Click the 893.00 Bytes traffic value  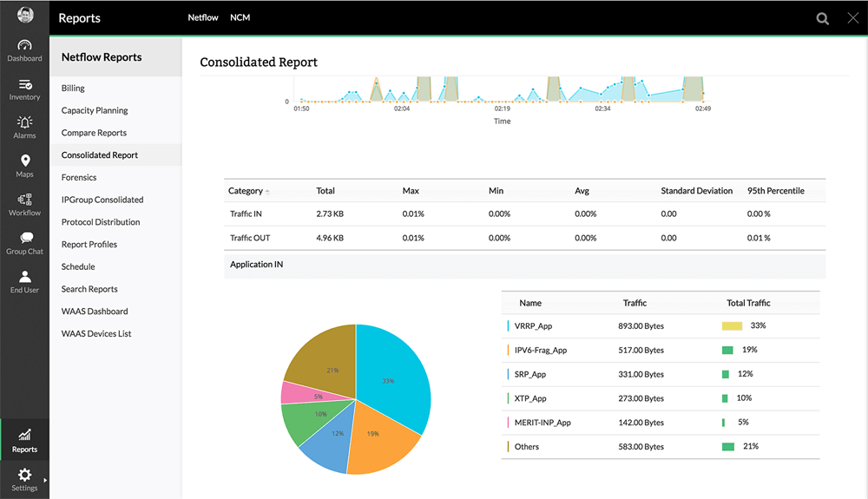[641, 326]
